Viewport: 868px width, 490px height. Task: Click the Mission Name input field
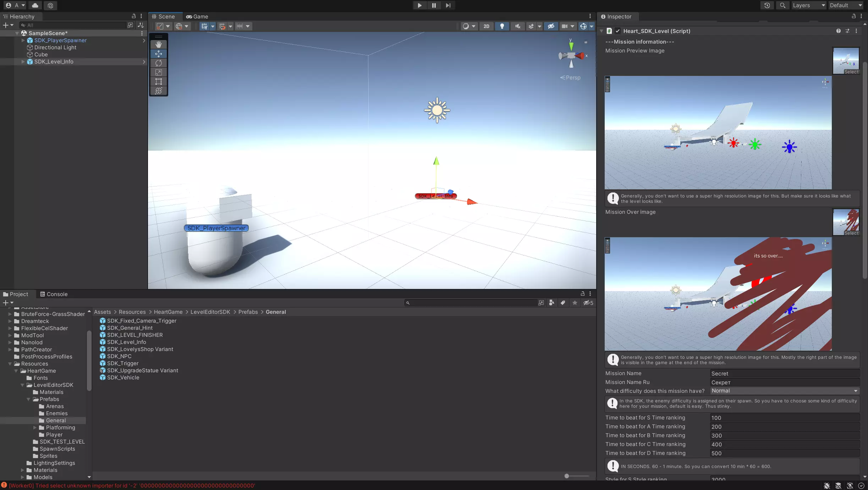pos(784,373)
